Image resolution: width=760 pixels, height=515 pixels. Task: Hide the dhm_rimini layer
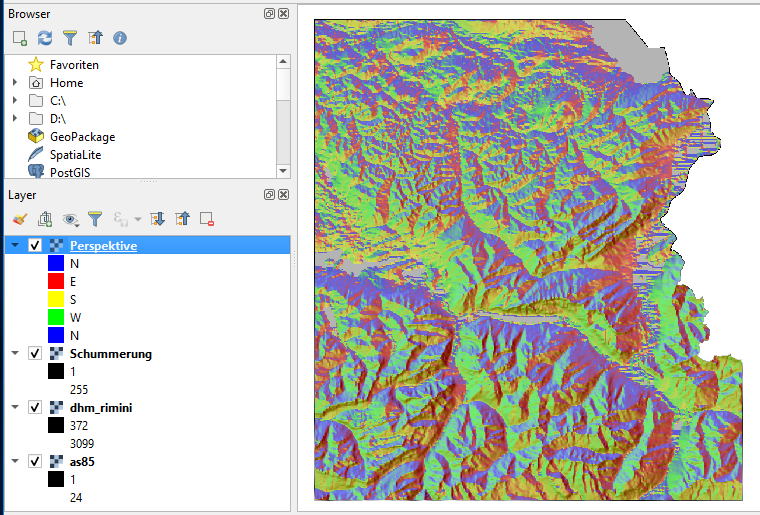coord(35,408)
